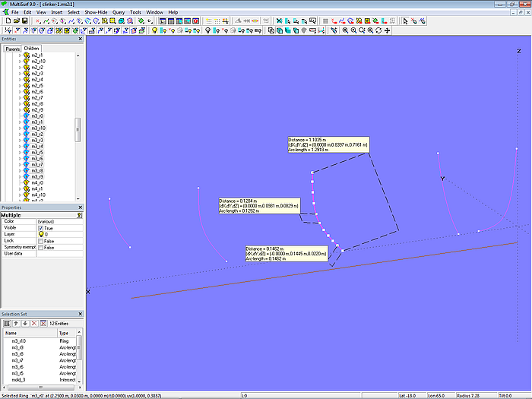Open the Show-Hide menu
The image size is (532, 399).
click(x=96, y=13)
